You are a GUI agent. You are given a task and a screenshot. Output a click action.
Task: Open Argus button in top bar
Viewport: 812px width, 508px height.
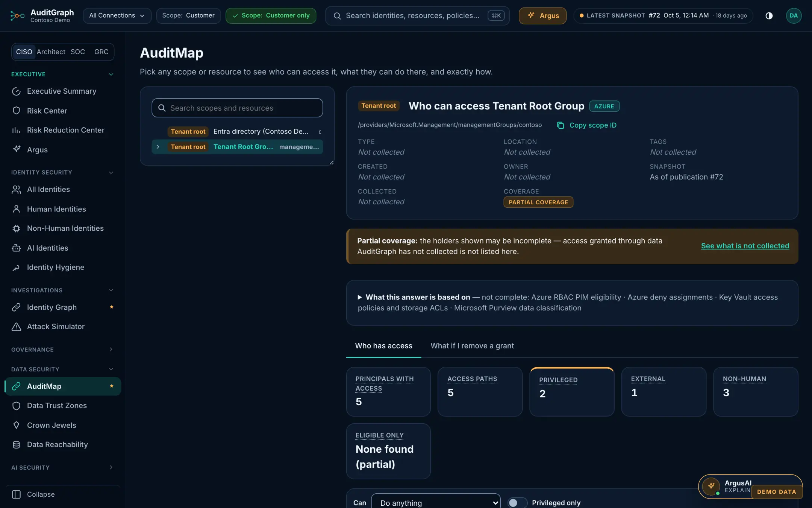click(x=542, y=15)
